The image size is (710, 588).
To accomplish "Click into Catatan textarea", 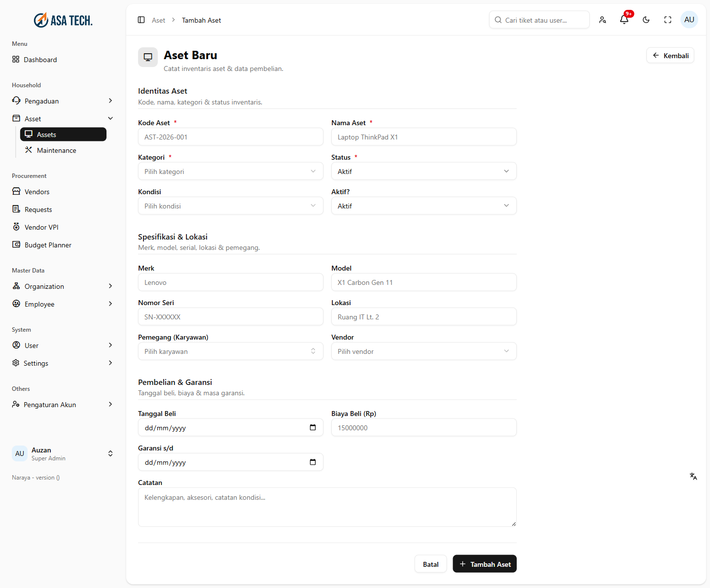I will 327,507.
